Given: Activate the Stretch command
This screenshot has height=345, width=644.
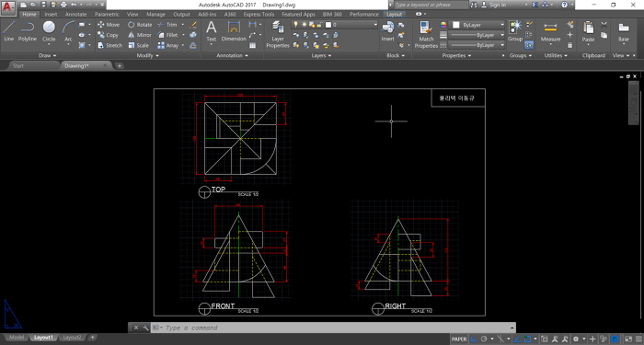Looking at the screenshot, I should tap(109, 46).
